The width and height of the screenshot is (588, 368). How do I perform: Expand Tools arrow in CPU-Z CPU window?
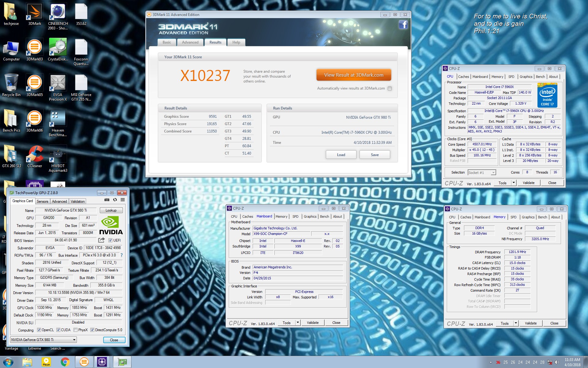pyautogui.click(x=514, y=183)
